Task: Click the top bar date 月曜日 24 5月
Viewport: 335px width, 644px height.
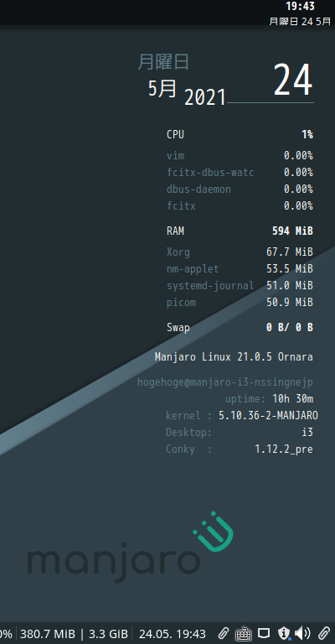Action: point(300,21)
